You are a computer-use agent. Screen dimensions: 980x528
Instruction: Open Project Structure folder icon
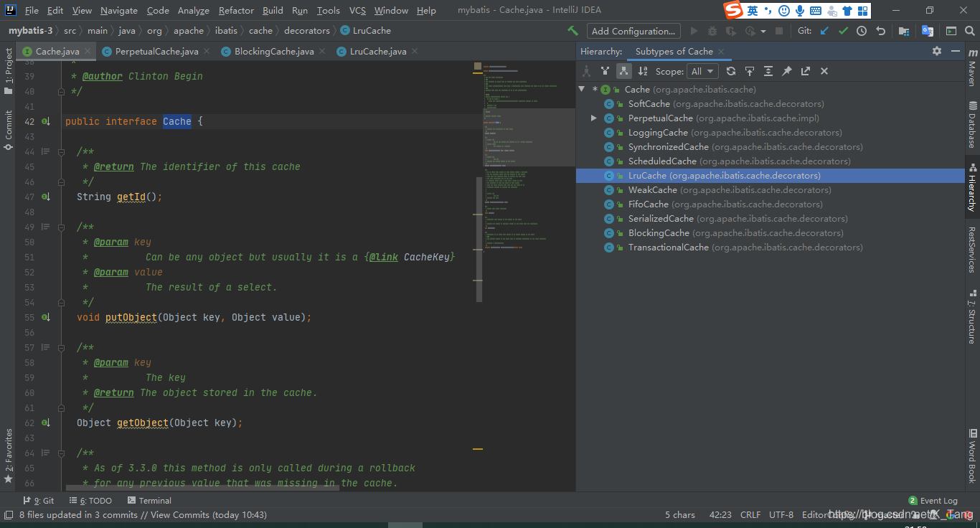[x=904, y=31]
